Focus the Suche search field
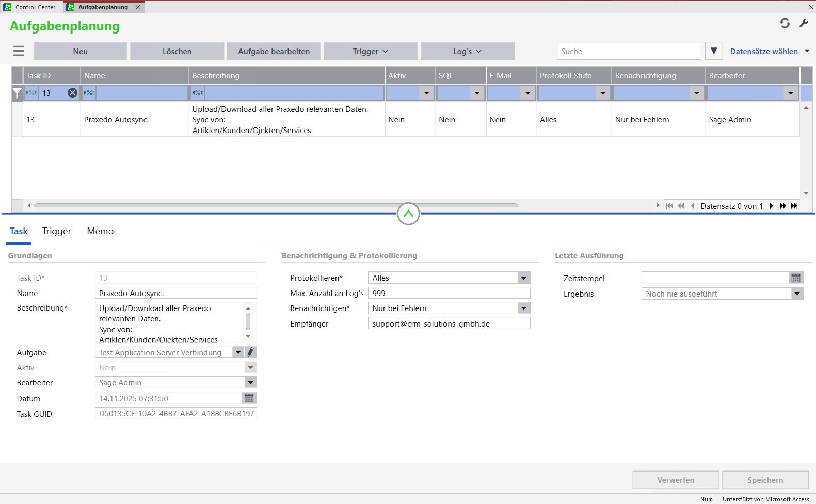The height and width of the screenshot is (504, 816). click(x=629, y=51)
